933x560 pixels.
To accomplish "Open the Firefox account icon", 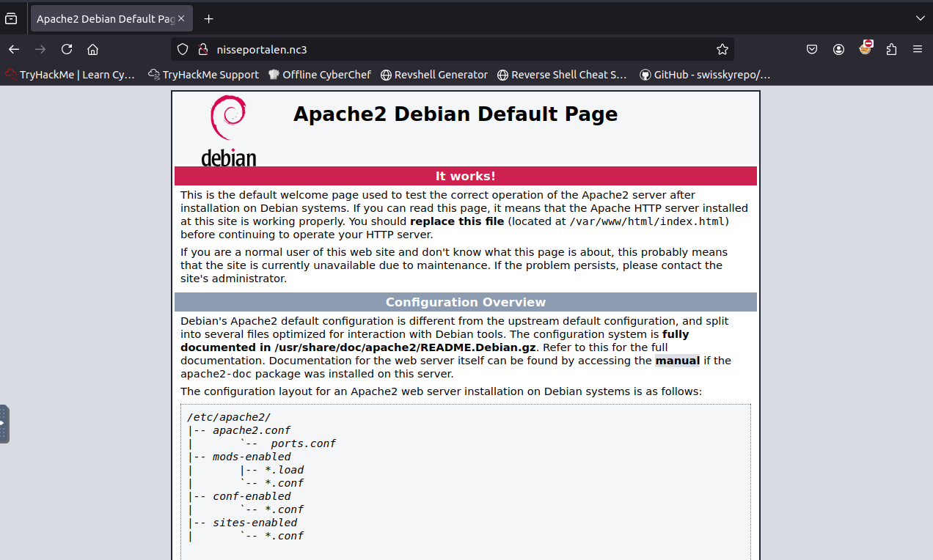I will [x=838, y=49].
